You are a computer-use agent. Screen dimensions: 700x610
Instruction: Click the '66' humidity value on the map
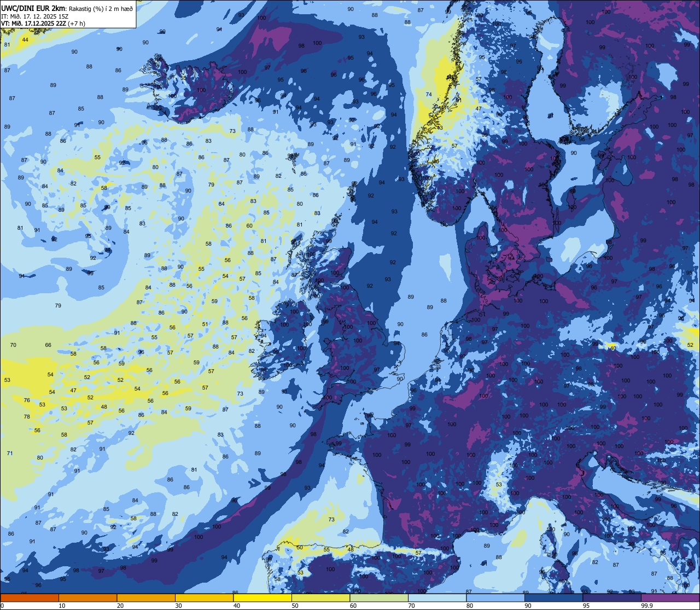[48, 345]
